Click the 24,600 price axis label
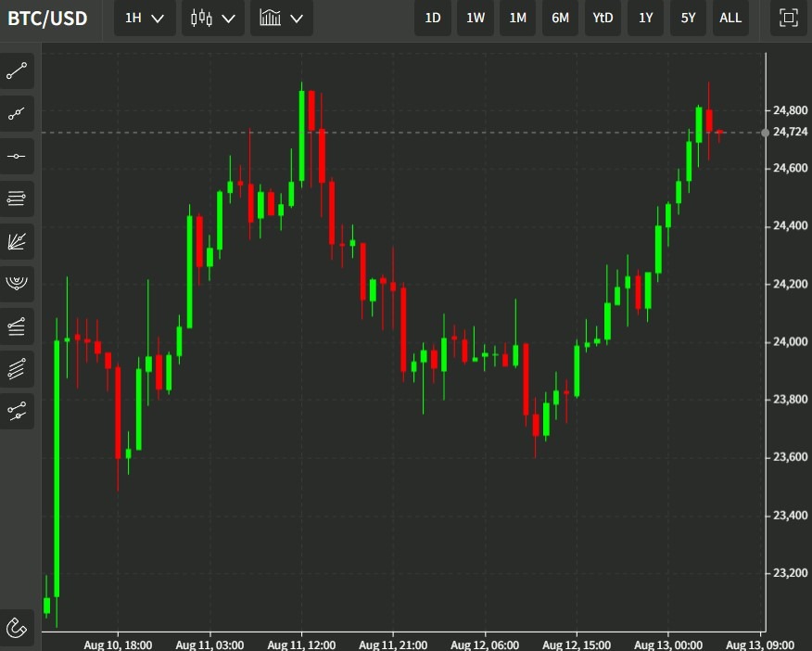Image resolution: width=812 pixels, height=651 pixels. pyautogui.click(x=790, y=169)
